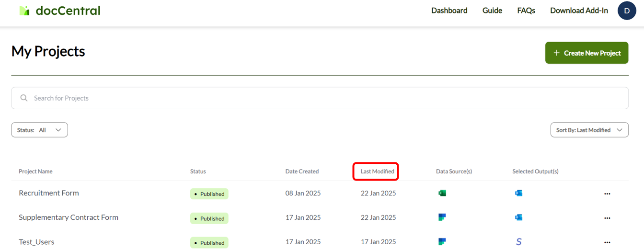Go to Dashboard in the top navigation

click(449, 11)
